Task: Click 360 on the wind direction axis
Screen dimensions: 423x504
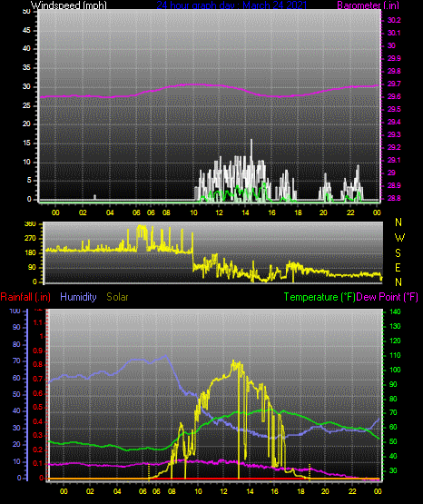Action: point(30,224)
